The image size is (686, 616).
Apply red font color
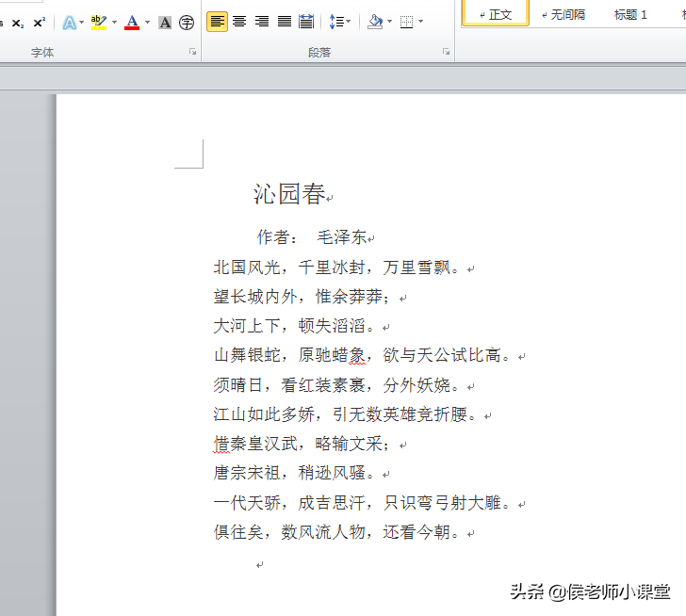click(132, 23)
